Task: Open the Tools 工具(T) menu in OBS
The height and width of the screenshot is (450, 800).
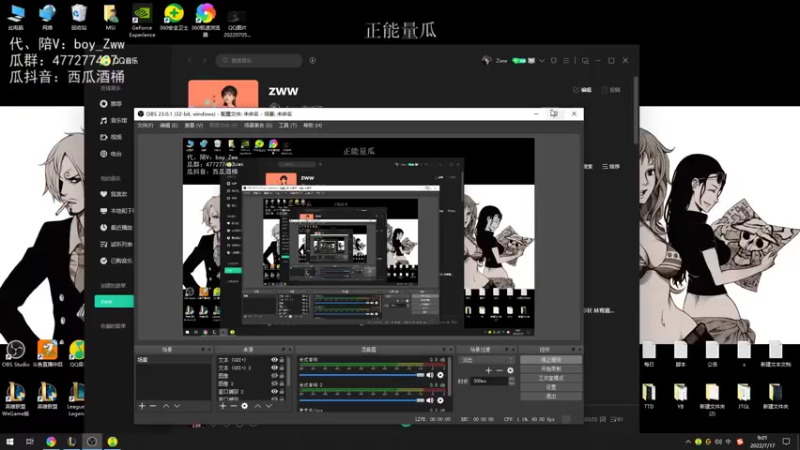Action: (x=288, y=126)
